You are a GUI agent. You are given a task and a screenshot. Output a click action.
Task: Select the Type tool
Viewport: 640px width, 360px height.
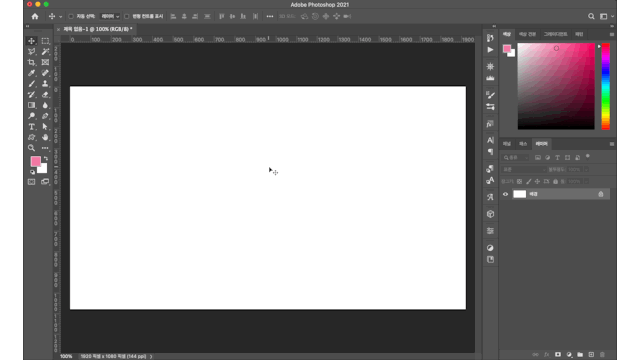coord(31,127)
